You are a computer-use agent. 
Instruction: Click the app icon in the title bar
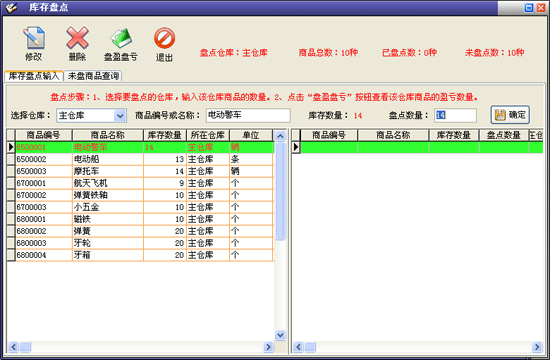(x=12, y=7)
